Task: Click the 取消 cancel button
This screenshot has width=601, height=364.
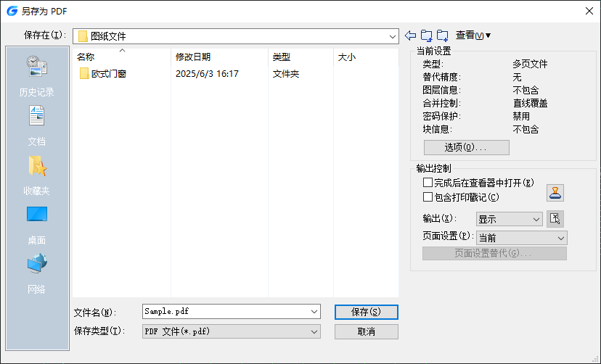Action: point(367,332)
